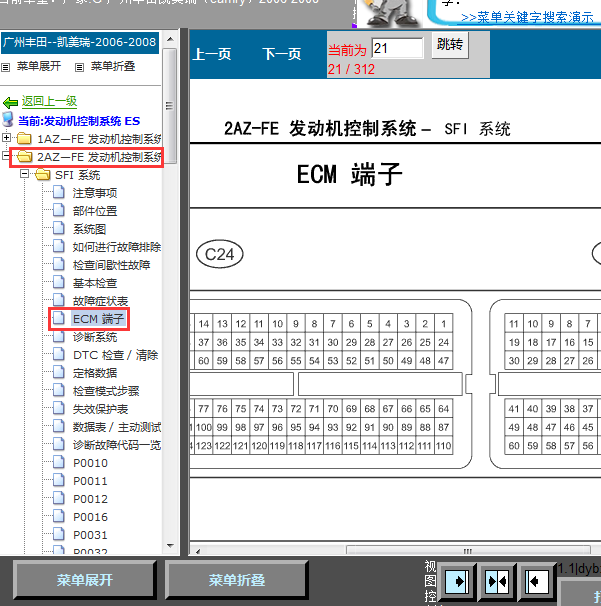Click the 跳转 jump button
601x606 pixels.
(x=450, y=45)
